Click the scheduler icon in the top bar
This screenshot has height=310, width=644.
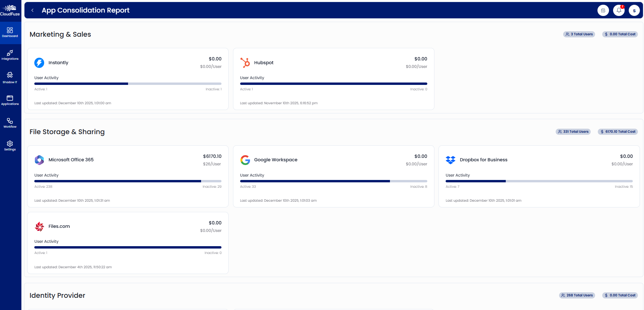603,10
